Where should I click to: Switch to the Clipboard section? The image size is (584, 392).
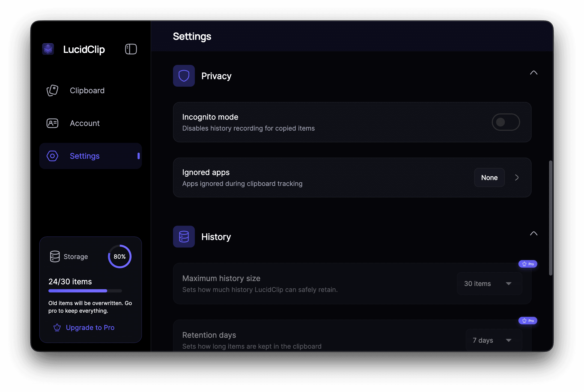pos(87,91)
